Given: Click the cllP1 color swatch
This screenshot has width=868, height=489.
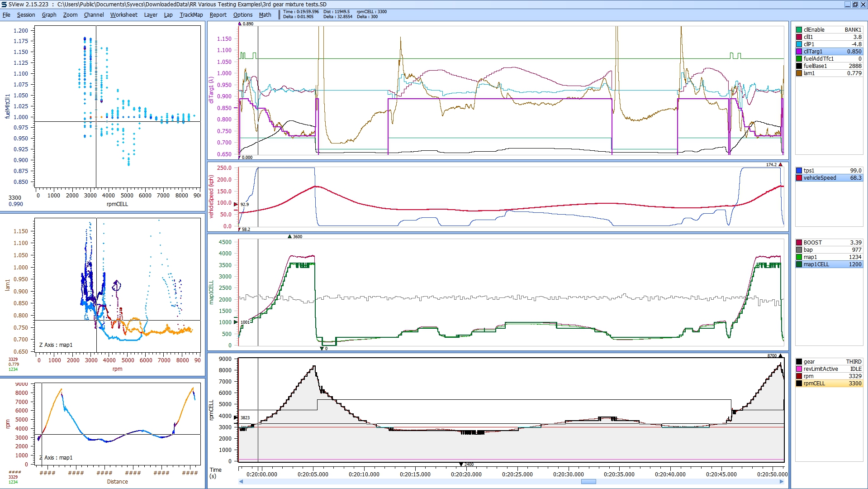Looking at the screenshot, I should [x=799, y=44].
